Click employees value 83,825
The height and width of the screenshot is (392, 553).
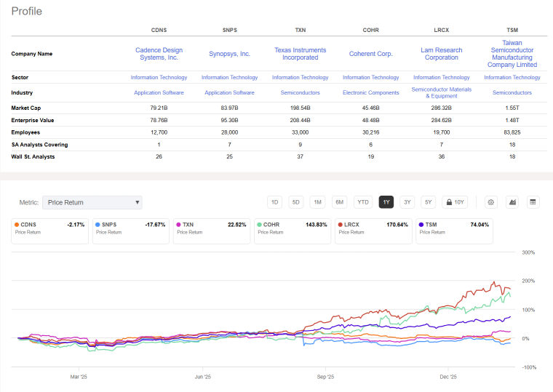512,132
